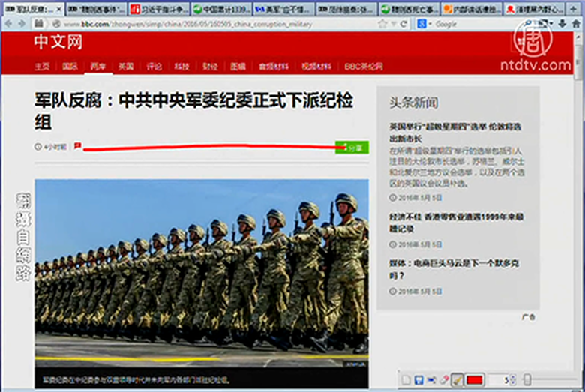Select the eraser tool in annotation toolbar
Screen dimensions: 585x392
(444, 381)
